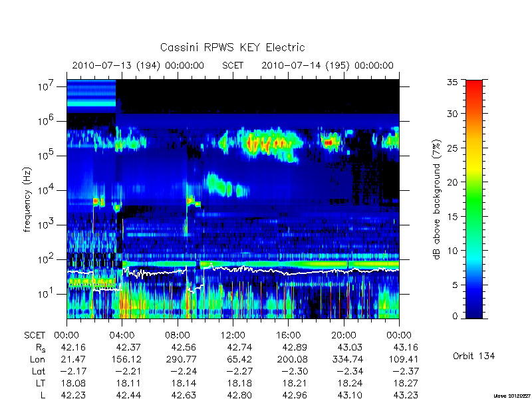This screenshot has width=532, height=399.
Task: Click the 'Lon' row label
Action: (x=38, y=359)
